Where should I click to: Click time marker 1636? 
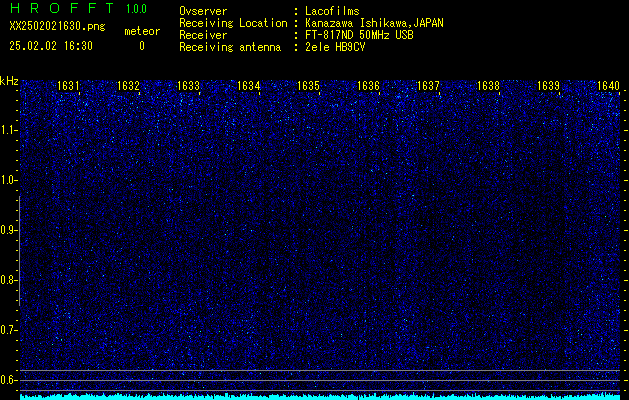[368, 85]
